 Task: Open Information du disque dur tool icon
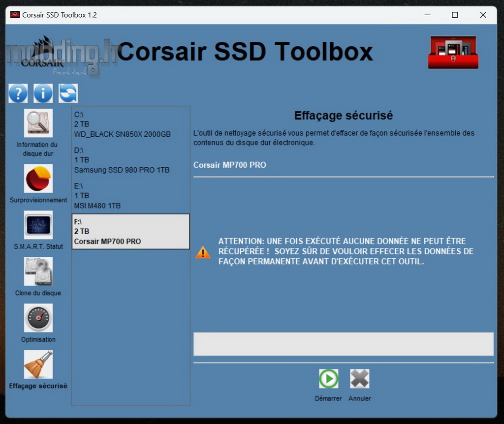click(x=38, y=123)
